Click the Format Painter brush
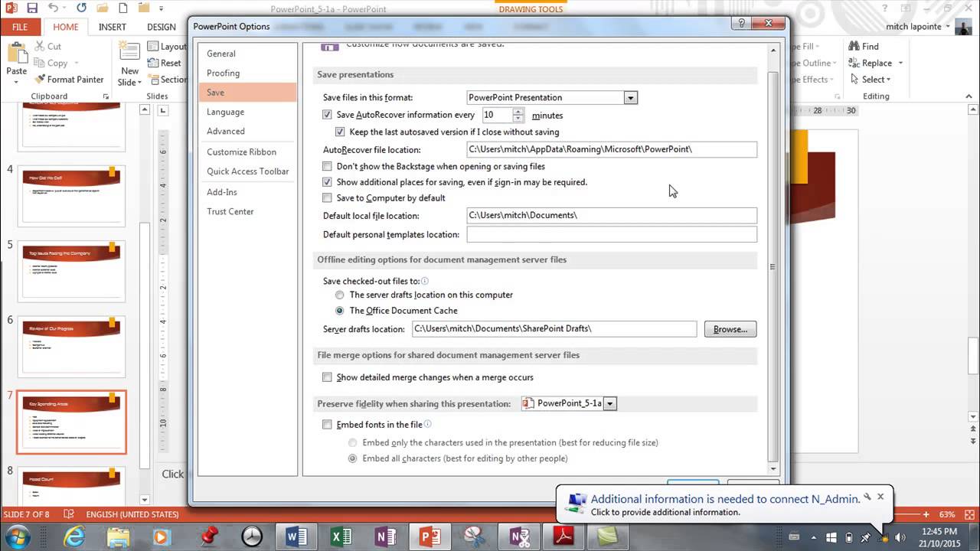 click(x=69, y=80)
